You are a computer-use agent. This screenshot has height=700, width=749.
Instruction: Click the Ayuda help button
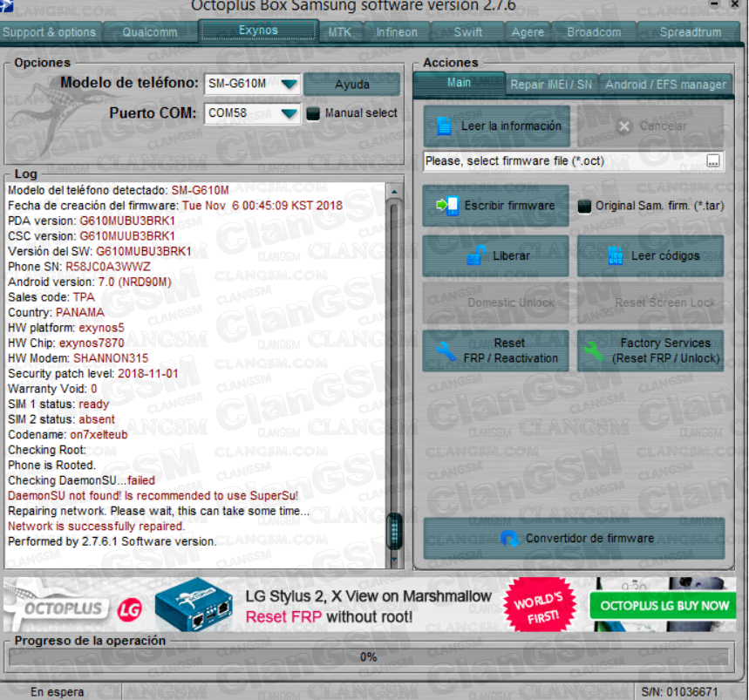click(x=352, y=85)
